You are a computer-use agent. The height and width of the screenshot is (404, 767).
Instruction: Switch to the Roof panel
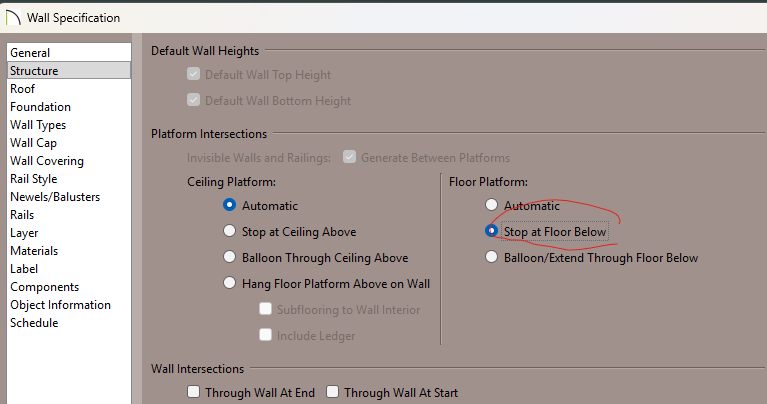[x=23, y=89]
